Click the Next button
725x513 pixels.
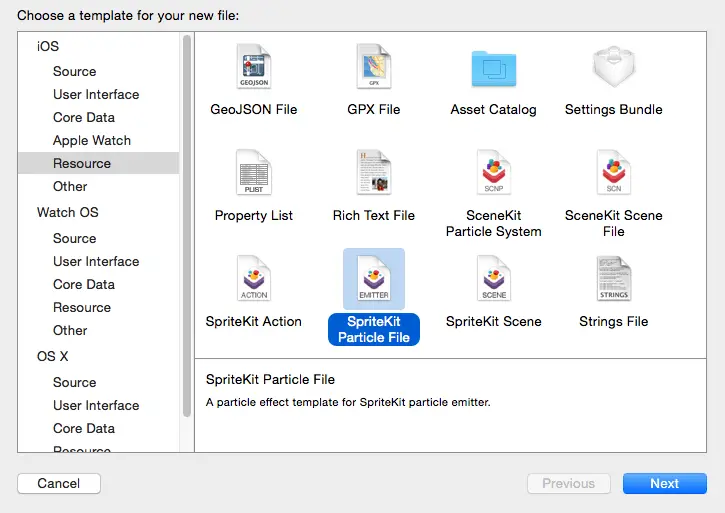click(x=664, y=483)
